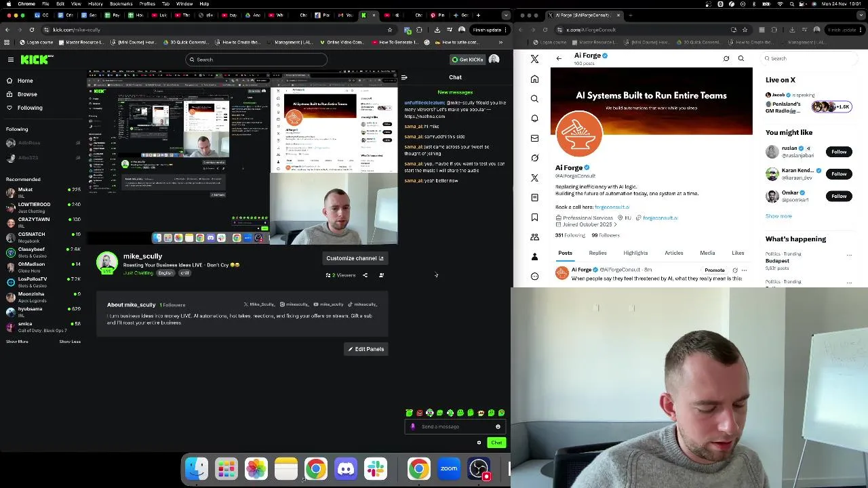Open Slack from the Dock

coord(376,468)
